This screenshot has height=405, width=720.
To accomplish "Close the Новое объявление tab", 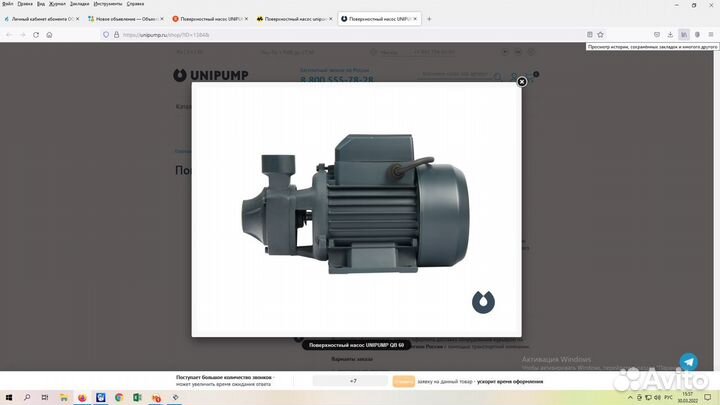I will pyautogui.click(x=162, y=19).
